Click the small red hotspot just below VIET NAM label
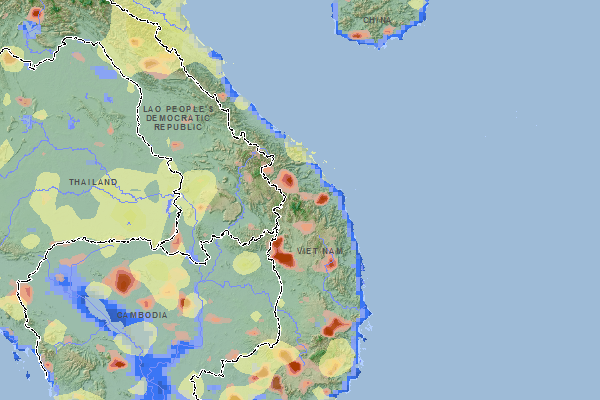600x400 pixels. click(x=328, y=263)
